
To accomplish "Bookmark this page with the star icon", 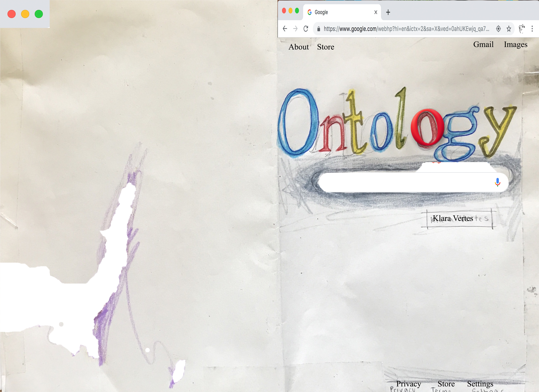I will tap(509, 29).
